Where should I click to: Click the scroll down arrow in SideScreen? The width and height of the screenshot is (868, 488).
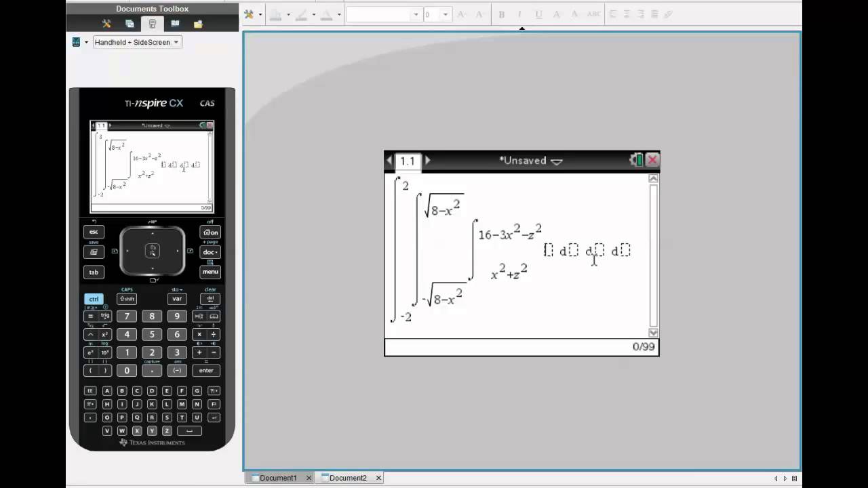653,332
